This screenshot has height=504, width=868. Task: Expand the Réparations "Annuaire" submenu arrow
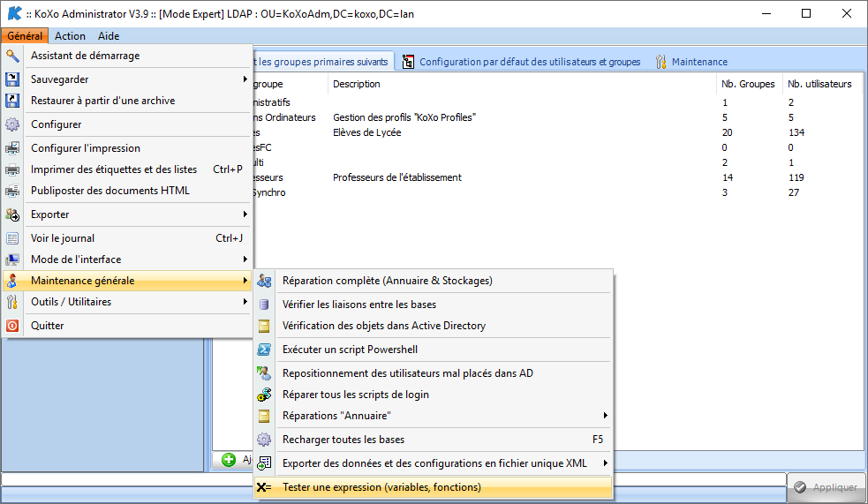tap(605, 416)
